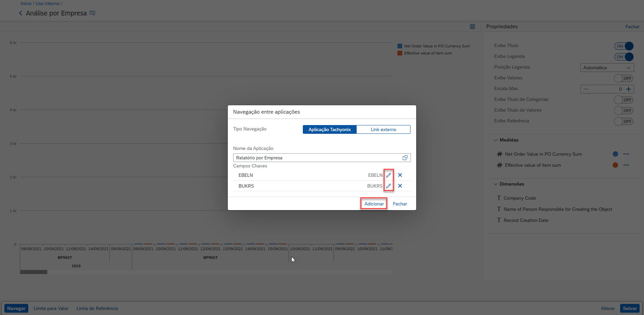Disable the Exibe Legenda switch
Image resolution: width=644 pixels, height=315 pixels.
(624, 57)
